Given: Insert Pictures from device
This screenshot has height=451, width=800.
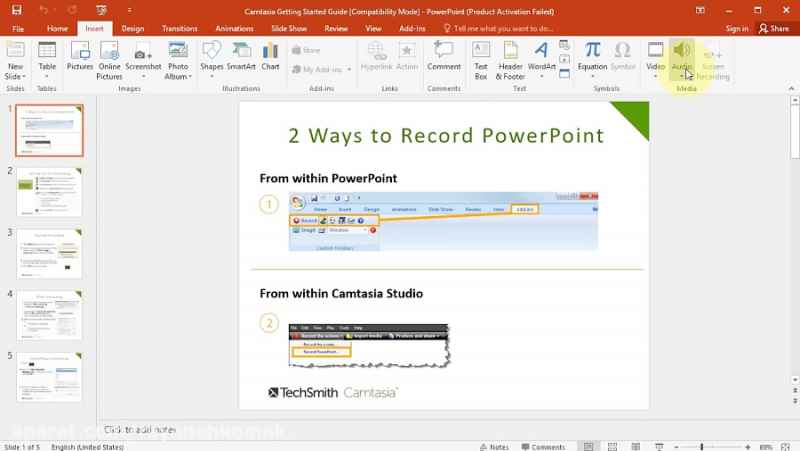Looking at the screenshot, I should (80, 57).
